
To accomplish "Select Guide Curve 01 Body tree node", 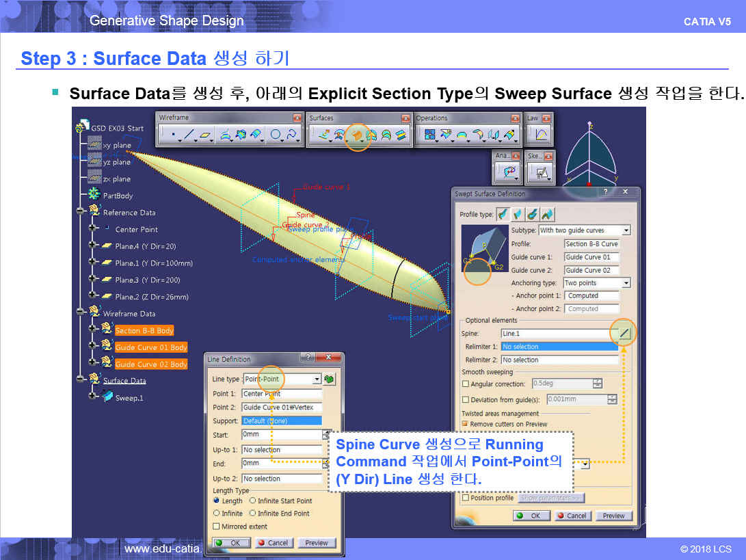I will [150, 347].
